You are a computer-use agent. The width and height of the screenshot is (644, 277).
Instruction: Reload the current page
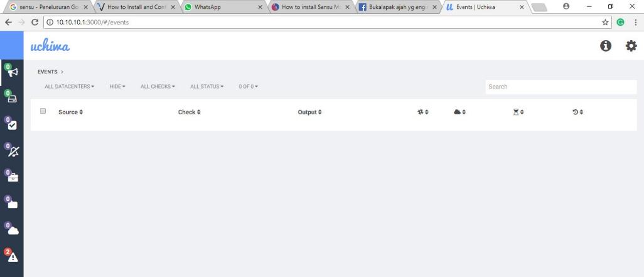[x=35, y=22]
